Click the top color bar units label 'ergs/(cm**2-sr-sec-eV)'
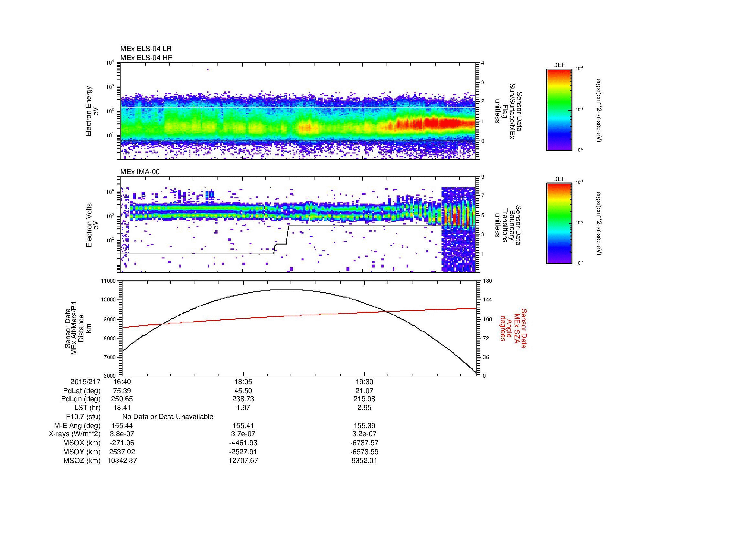 (x=599, y=110)
